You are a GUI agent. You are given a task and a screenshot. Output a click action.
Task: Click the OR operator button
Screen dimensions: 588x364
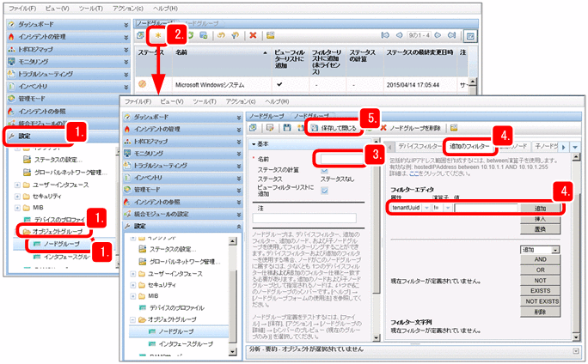540,270
